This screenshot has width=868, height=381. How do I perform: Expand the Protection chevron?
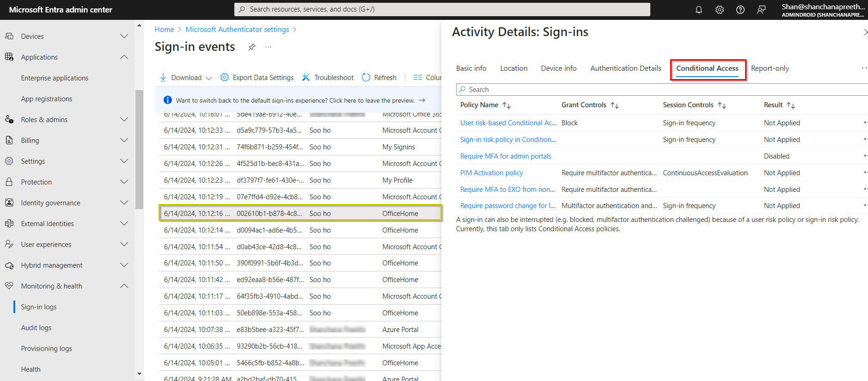pyautogui.click(x=124, y=182)
